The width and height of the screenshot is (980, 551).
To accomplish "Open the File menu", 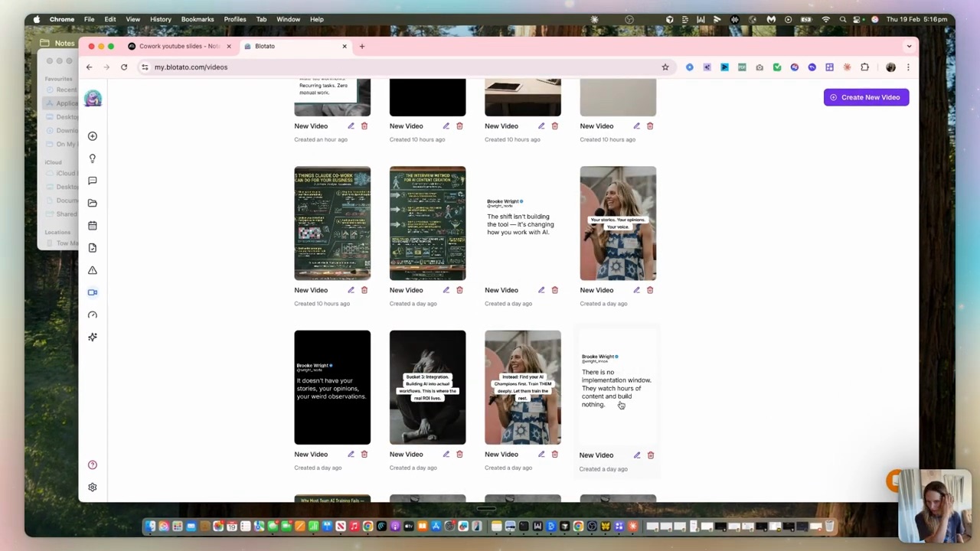I will point(90,19).
